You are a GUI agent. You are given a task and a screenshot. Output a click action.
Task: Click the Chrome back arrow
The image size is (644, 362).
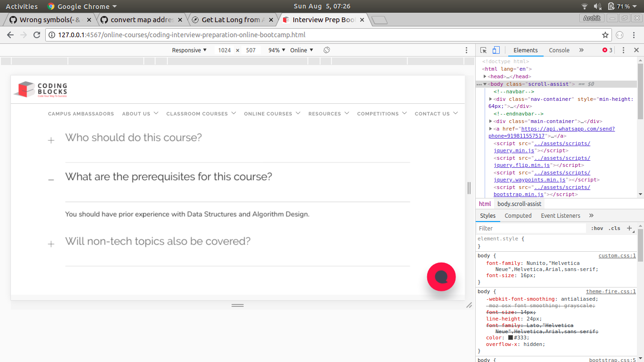(11, 35)
